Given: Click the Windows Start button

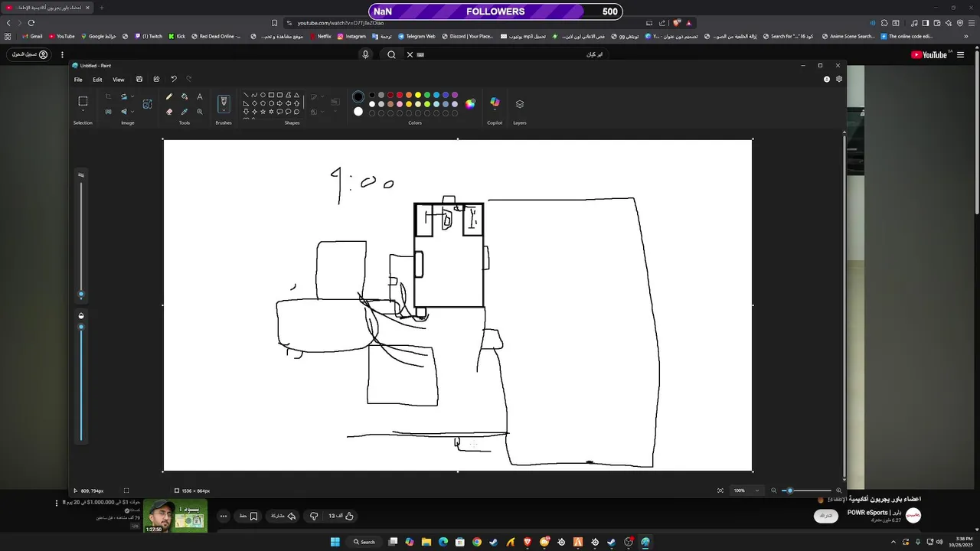Looking at the screenshot, I should 335,542.
